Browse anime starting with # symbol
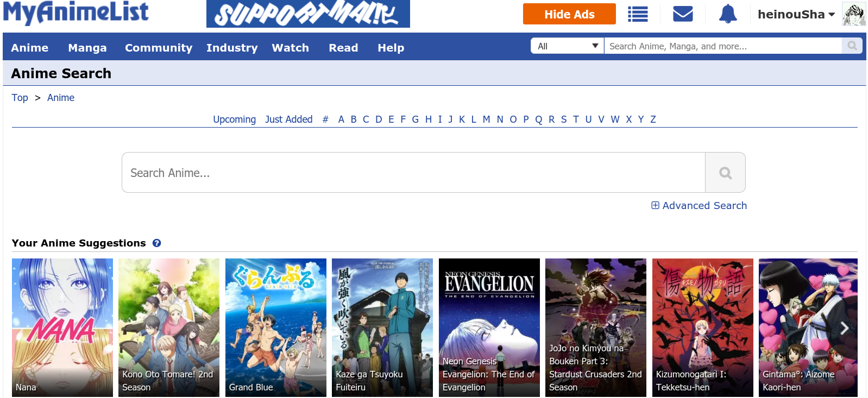This screenshot has height=398, width=868. 325,119
